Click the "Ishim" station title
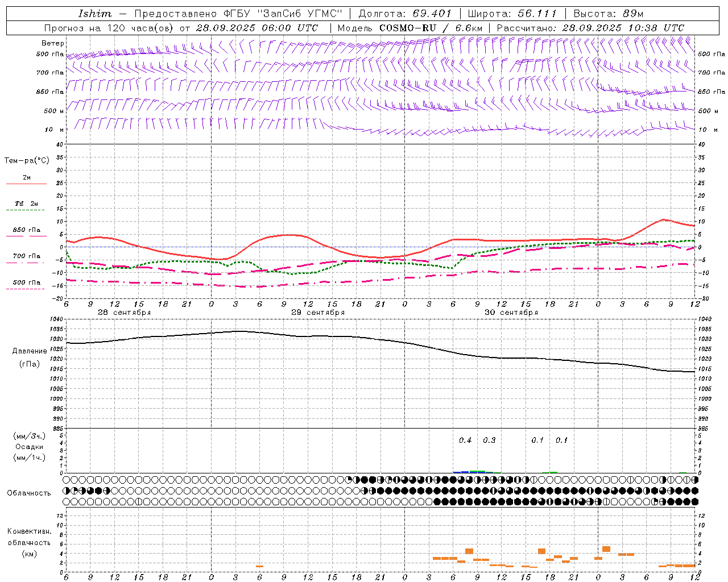The image size is (728, 582). [96, 14]
